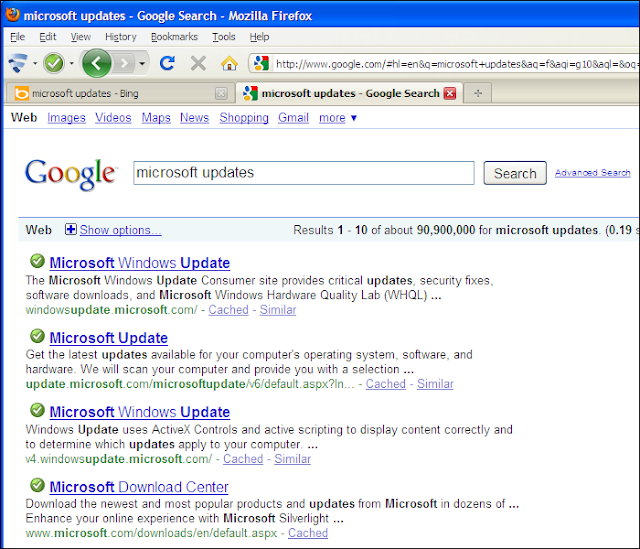Open Google Maps link

156,118
